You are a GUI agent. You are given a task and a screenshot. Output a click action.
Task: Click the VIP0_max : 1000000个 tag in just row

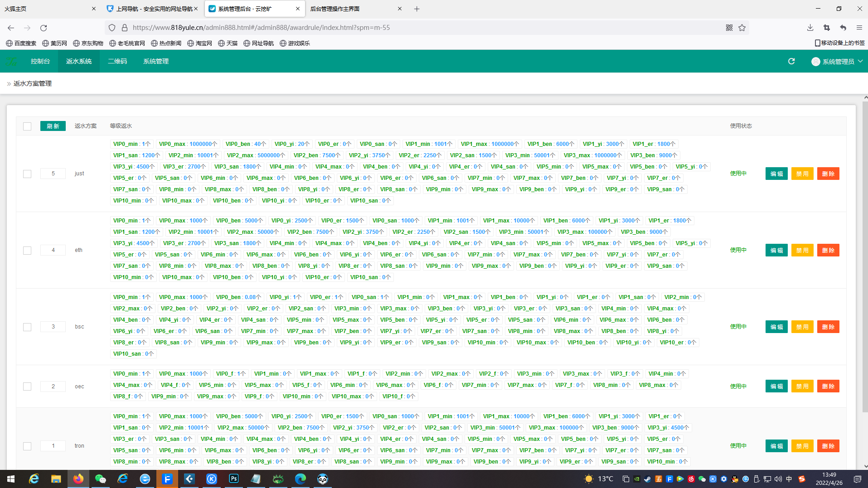pos(188,144)
